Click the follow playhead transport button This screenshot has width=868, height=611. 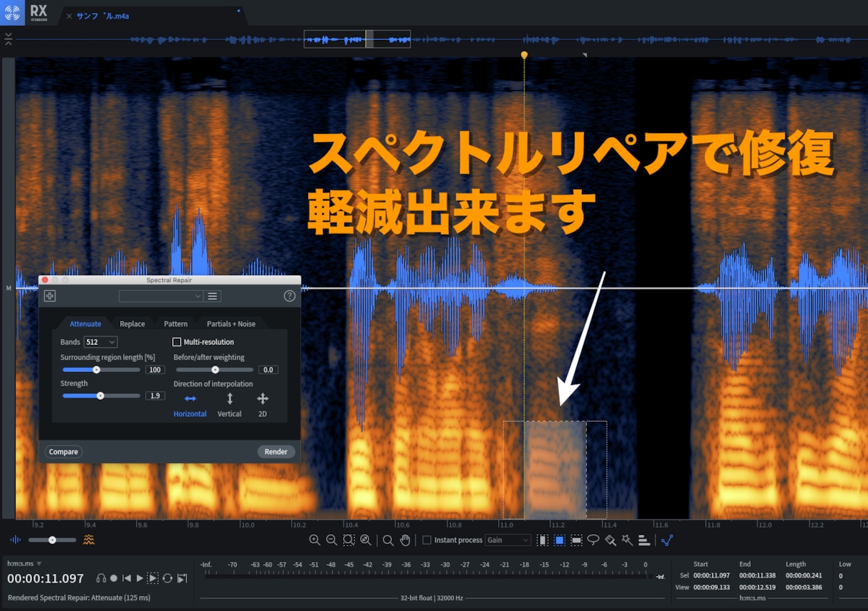pos(182,578)
